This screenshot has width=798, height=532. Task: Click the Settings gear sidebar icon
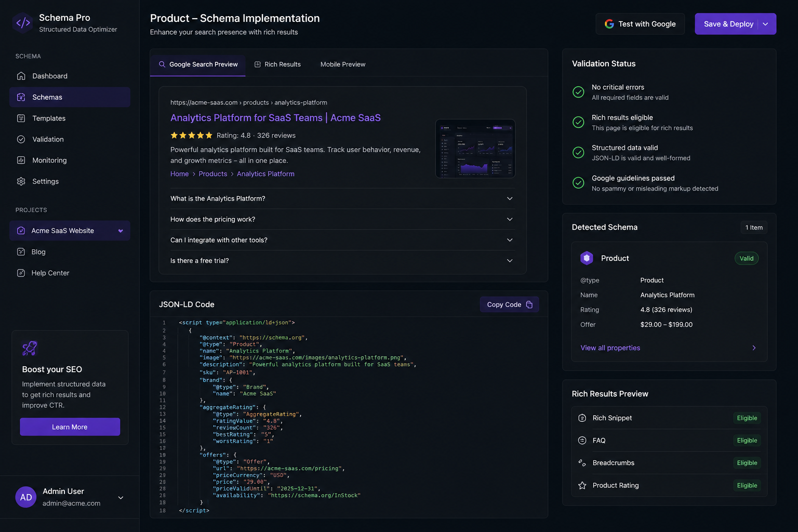(x=21, y=181)
